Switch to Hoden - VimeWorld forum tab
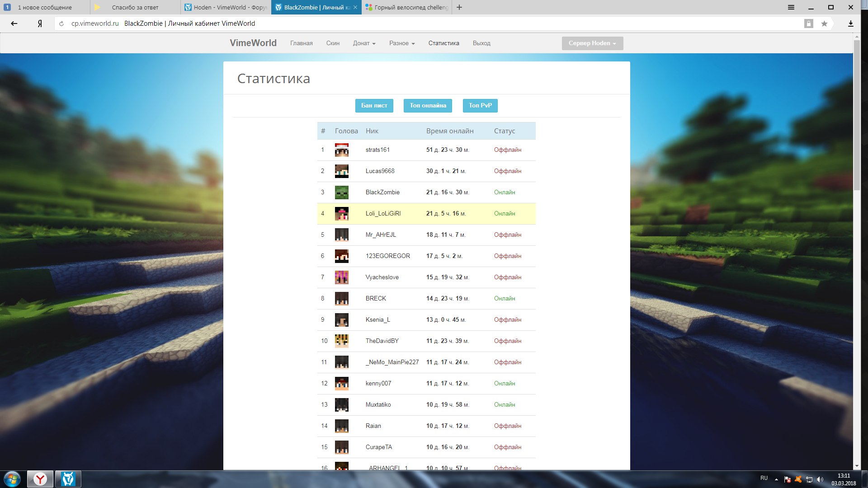This screenshot has height=488, width=868. 226,7
